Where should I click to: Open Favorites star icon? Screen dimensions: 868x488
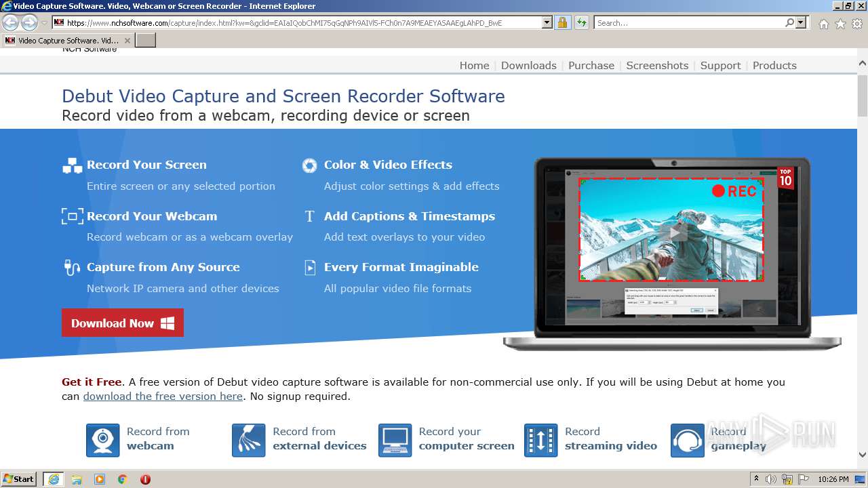(x=840, y=24)
